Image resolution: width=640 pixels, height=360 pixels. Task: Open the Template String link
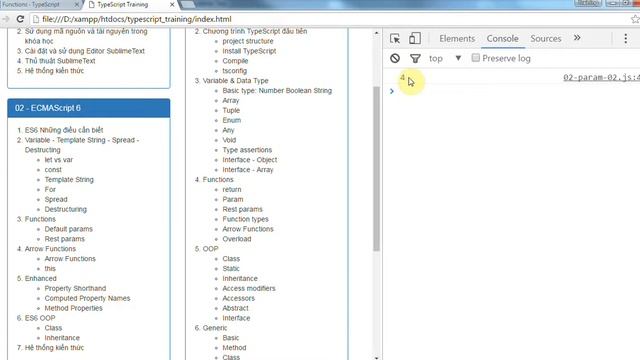click(x=69, y=180)
